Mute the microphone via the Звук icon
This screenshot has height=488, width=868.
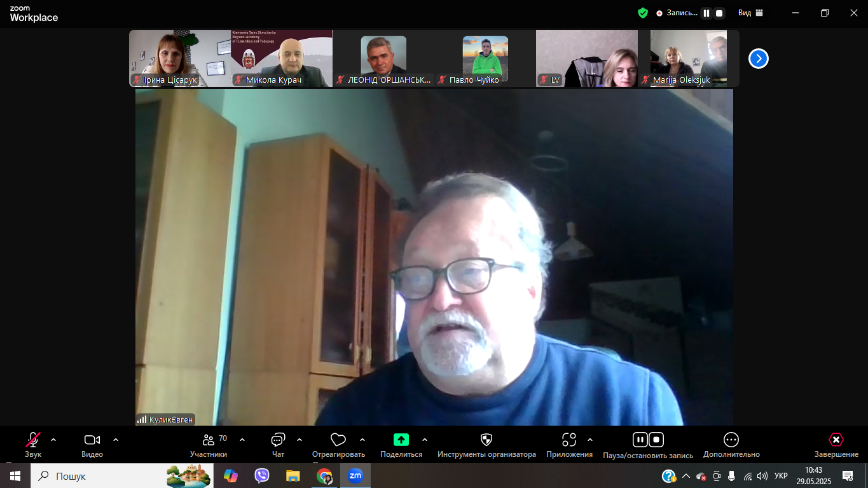pyautogui.click(x=32, y=440)
